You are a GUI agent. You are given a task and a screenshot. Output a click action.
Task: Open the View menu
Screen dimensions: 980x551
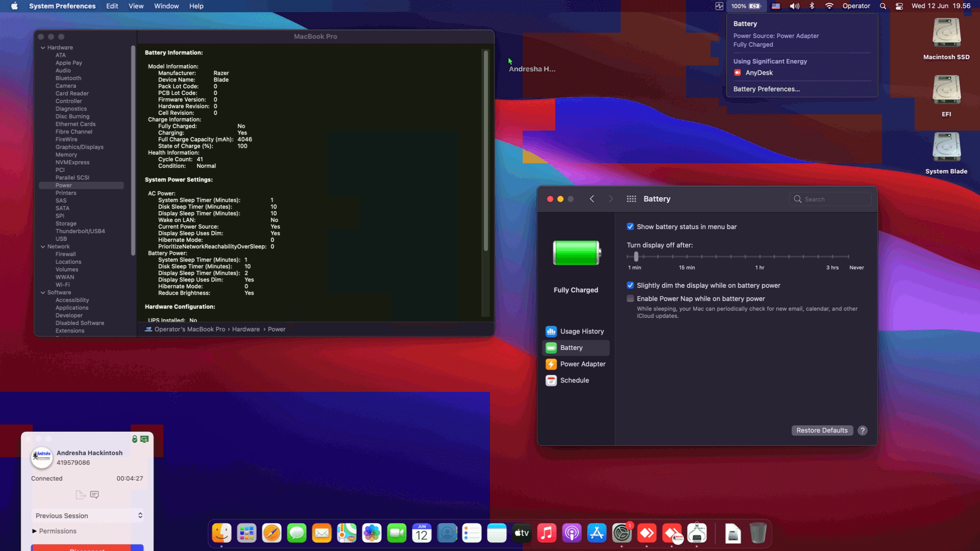[136, 6]
